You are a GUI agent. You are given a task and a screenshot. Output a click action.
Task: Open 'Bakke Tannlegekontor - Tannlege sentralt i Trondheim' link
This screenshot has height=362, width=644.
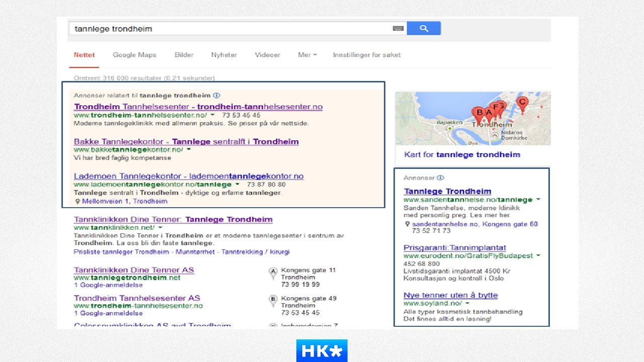[186, 141]
